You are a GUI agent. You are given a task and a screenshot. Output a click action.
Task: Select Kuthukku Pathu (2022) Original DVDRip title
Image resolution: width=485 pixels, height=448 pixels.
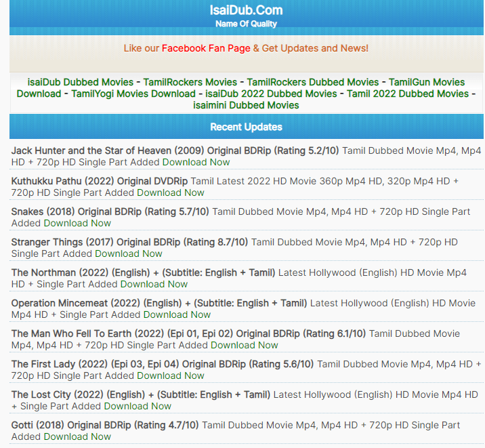pyautogui.click(x=100, y=181)
